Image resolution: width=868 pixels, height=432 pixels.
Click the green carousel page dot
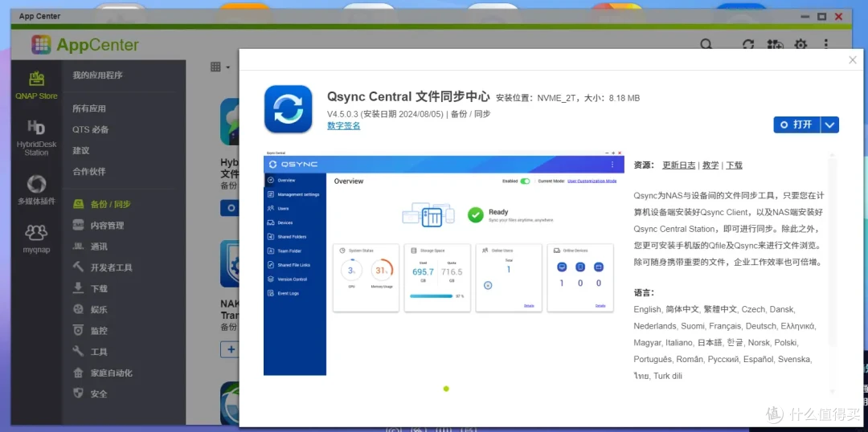[446, 389]
